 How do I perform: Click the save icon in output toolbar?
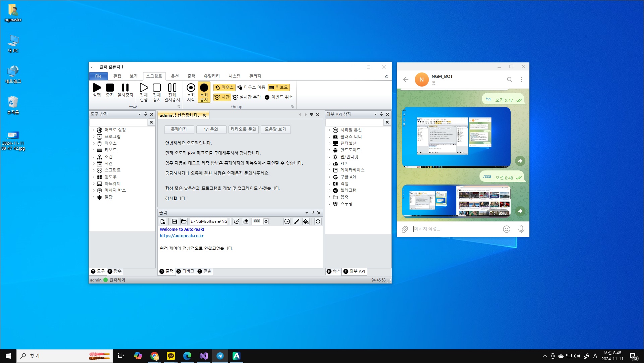coord(174,221)
